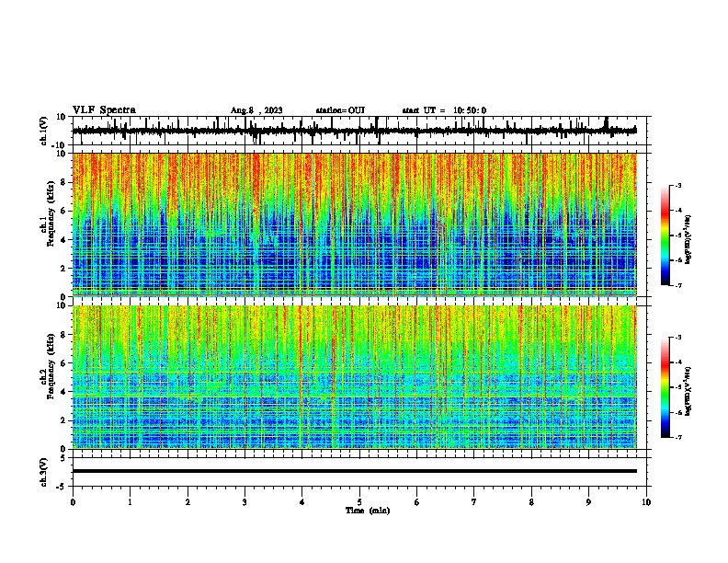Viewport: 728px width, 563px height.
Task: Click time axis tick label "8"
Action: 531,502
